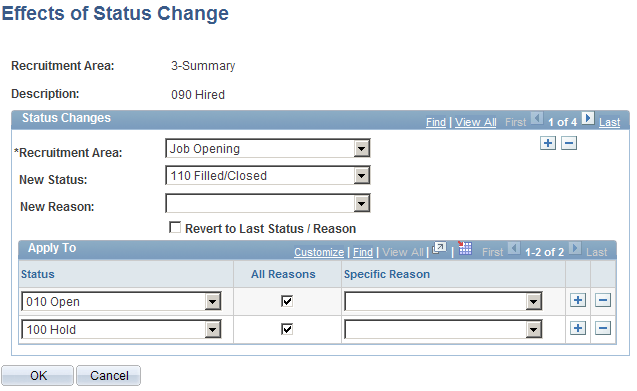This screenshot has height=391, width=637.
Task: Open the Recruitment Area Job Opening dropdown
Action: coord(268,148)
